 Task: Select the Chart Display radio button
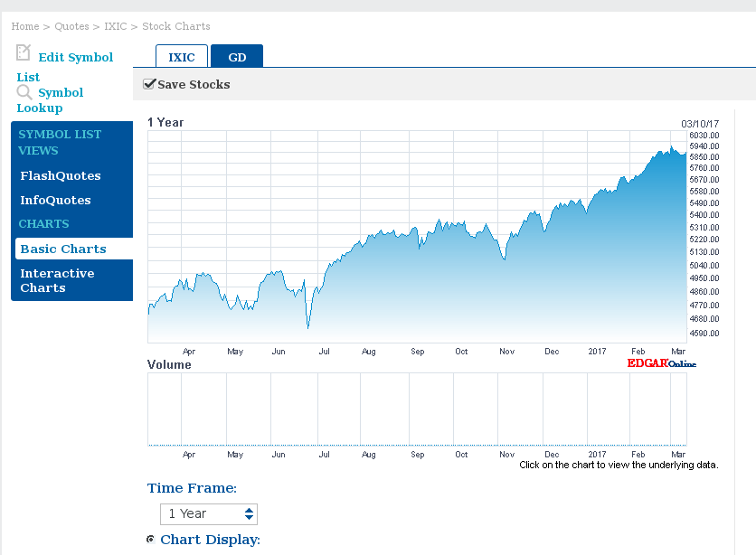pos(150,539)
